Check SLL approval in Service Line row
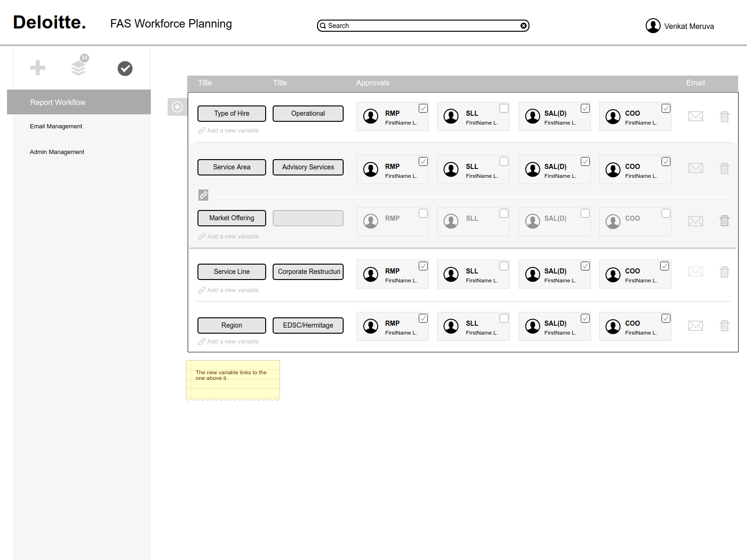Image resolution: width=747 pixels, height=560 pixels. point(504,266)
